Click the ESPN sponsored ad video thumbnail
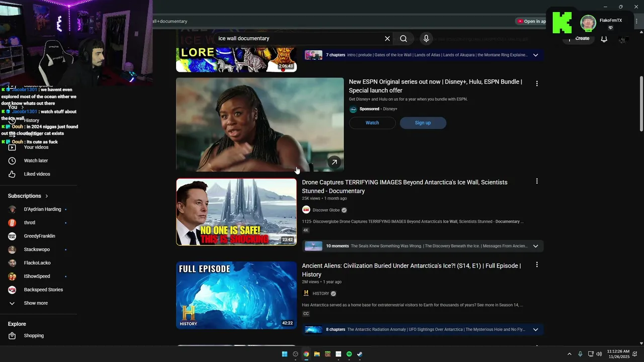 tap(260, 125)
